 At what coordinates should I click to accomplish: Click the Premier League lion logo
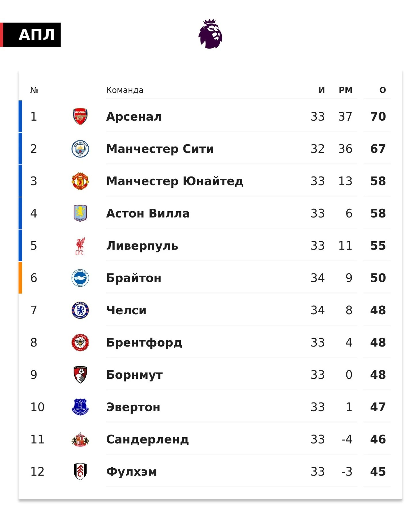pyautogui.click(x=210, y=34)
